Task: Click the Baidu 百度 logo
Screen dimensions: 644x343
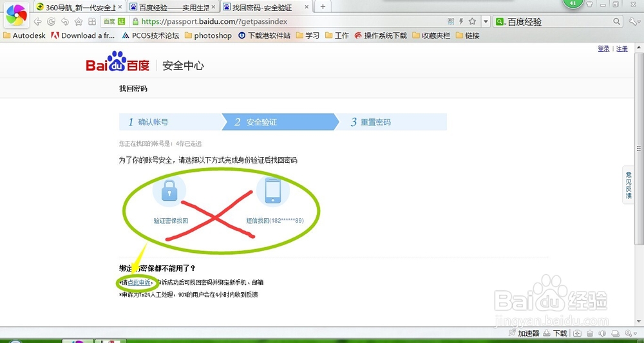Action: tap(117, 62)
